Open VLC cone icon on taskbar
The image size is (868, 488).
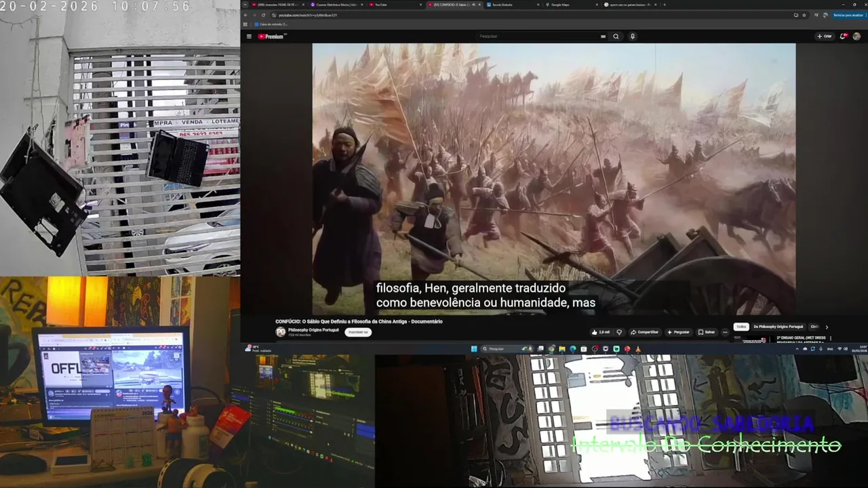pyautogui.click(x=638, y=349)
